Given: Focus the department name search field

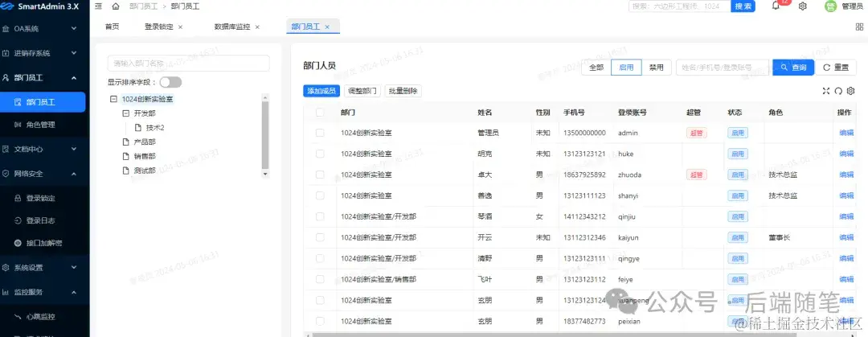Looking at the screenshot, I should tap(188, 64).
